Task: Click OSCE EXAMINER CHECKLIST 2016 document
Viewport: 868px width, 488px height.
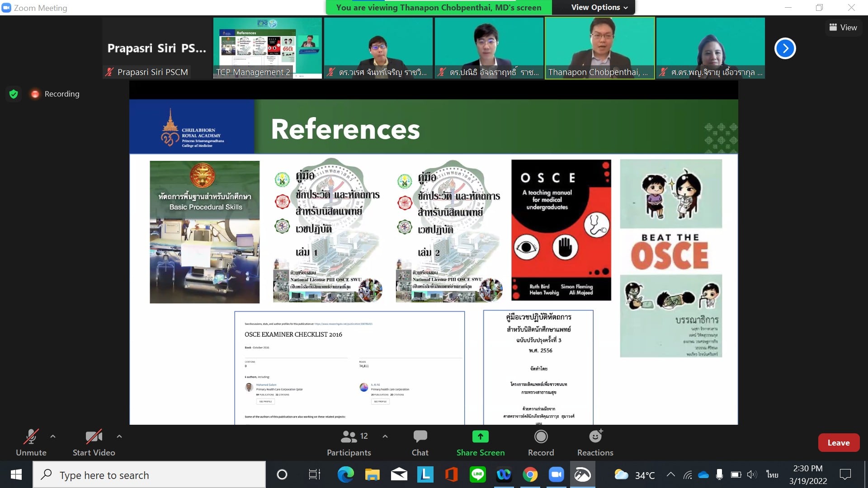Action: pos(349,367)
